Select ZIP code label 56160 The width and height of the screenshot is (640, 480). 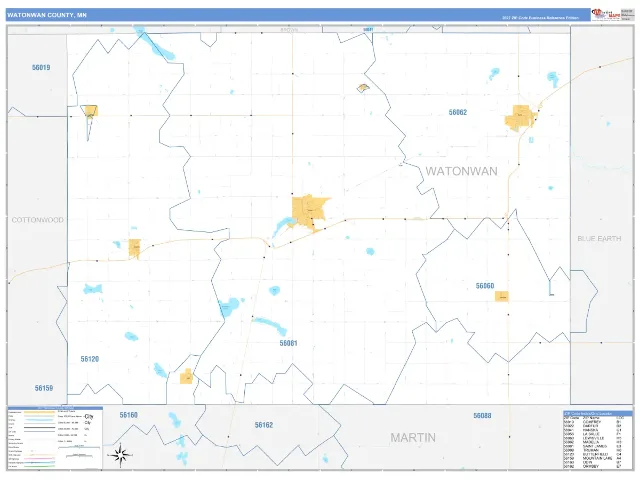pyautogui.click(x=129, y=415)
